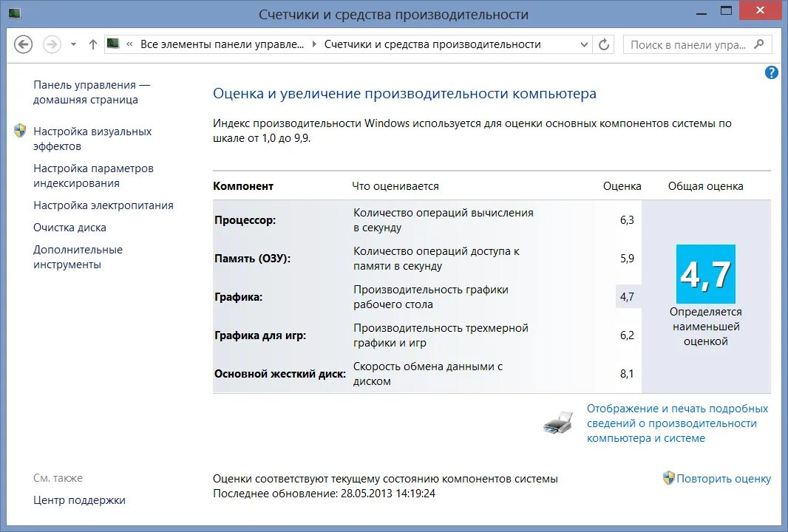The image size is (788, 532).
Task: Click the highlighted graphics score 4,7
Action: (x=627, y=297)
